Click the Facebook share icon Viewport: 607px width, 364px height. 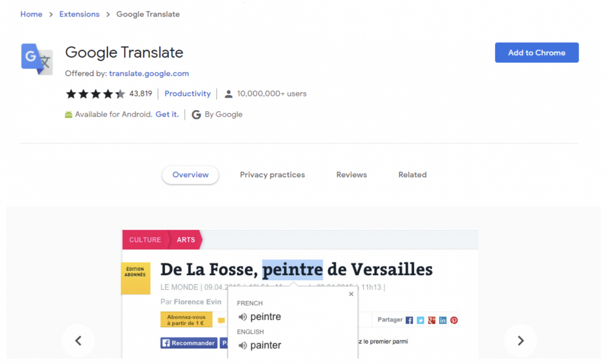(409, 320)
